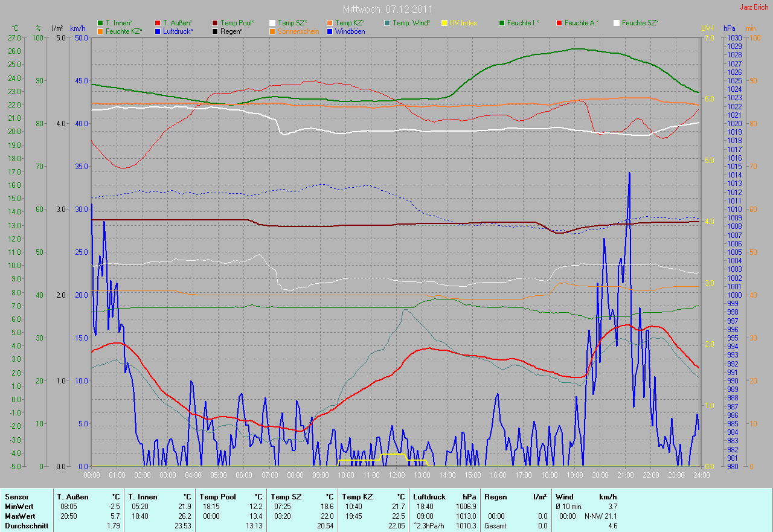Image resolution: width=773 pixels, height=532 pixels.
Task: Click the white Temp SZ legend square
Action: [272, 22]
